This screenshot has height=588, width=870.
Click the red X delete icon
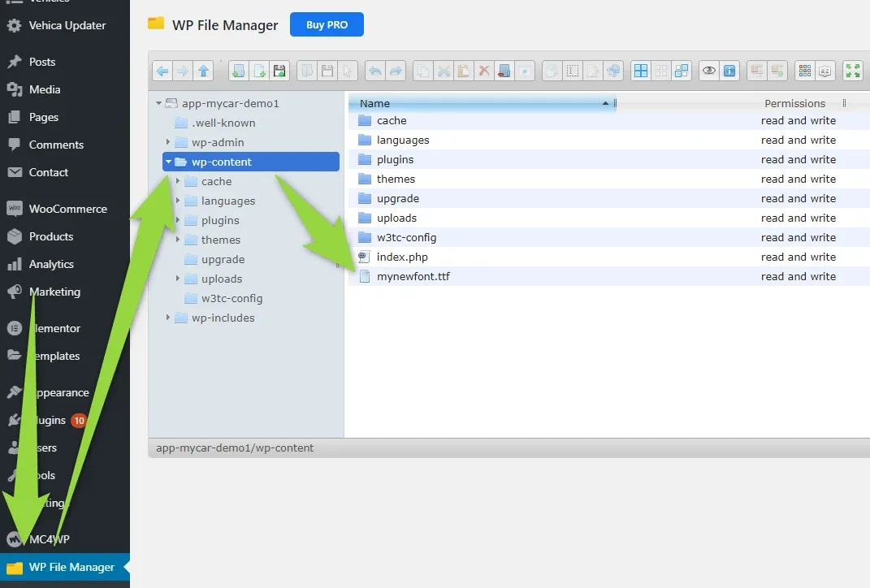pyautogui.click(x=484, y=71)
